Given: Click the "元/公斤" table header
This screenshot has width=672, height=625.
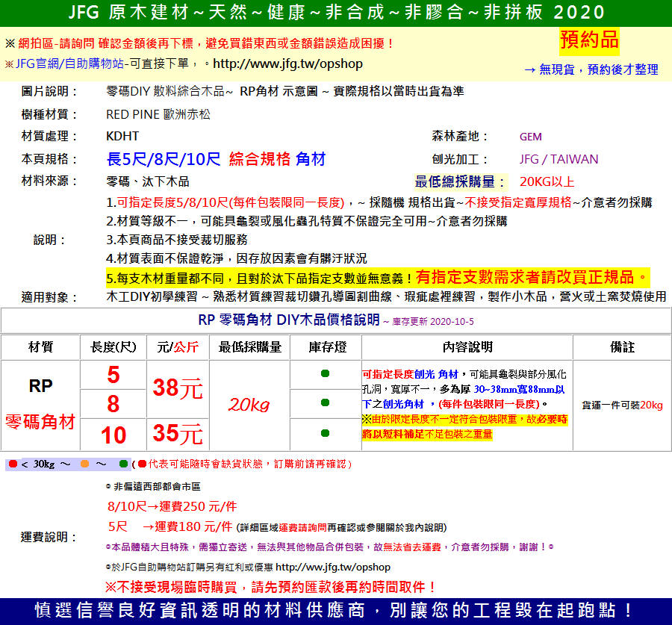Looking at the screenshot, I should [x=178, y=347].
